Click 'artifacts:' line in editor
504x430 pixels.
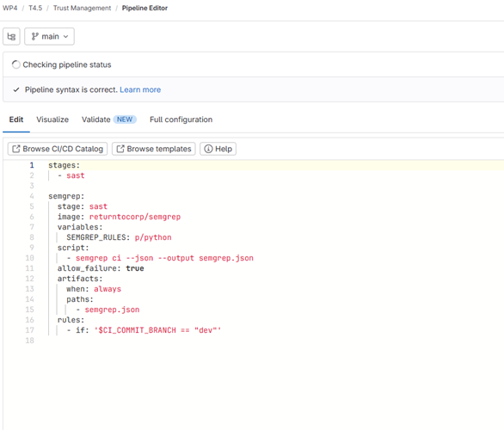tap(80, 279)
